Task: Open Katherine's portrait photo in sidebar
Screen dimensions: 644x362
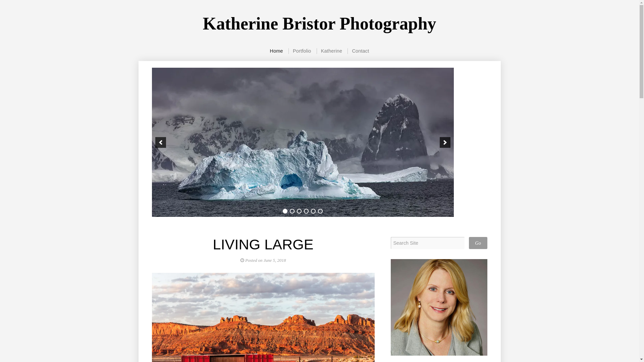Action: pos(439,307)
